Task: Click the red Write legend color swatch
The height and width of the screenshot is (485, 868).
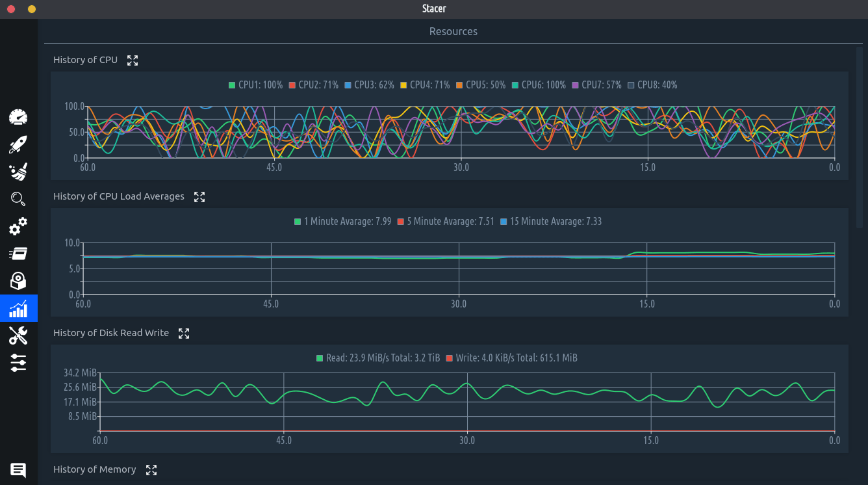Action: [x=450, y=358]
